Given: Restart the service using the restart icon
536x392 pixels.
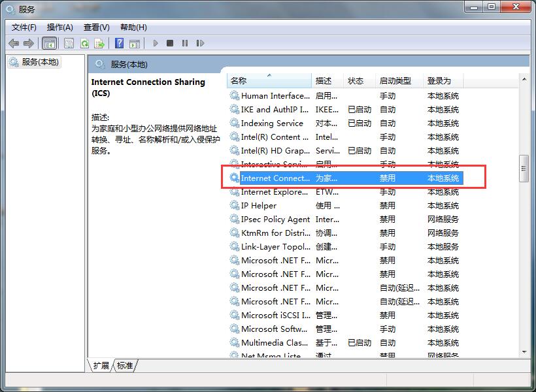Looking at the screenshot, I should click(201, 43).
